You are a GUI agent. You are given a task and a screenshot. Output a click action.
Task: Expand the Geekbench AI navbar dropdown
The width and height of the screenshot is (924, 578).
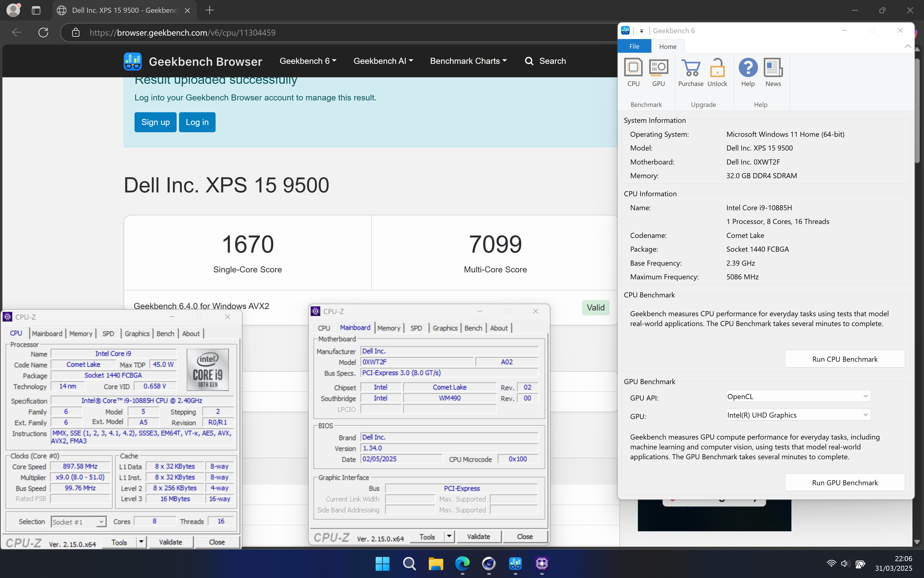[383, 61]
